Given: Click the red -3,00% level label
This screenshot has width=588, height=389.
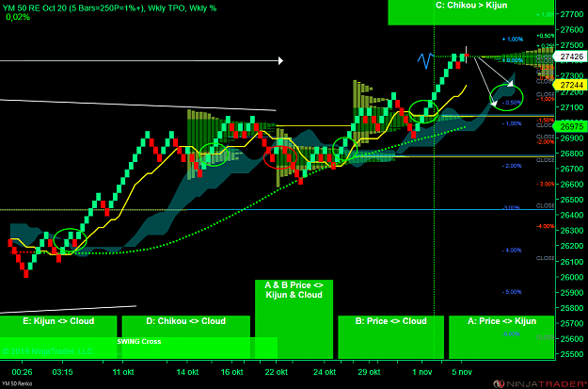Looking at the screenshot, I should pyautogui.click(x=546, y=184).
